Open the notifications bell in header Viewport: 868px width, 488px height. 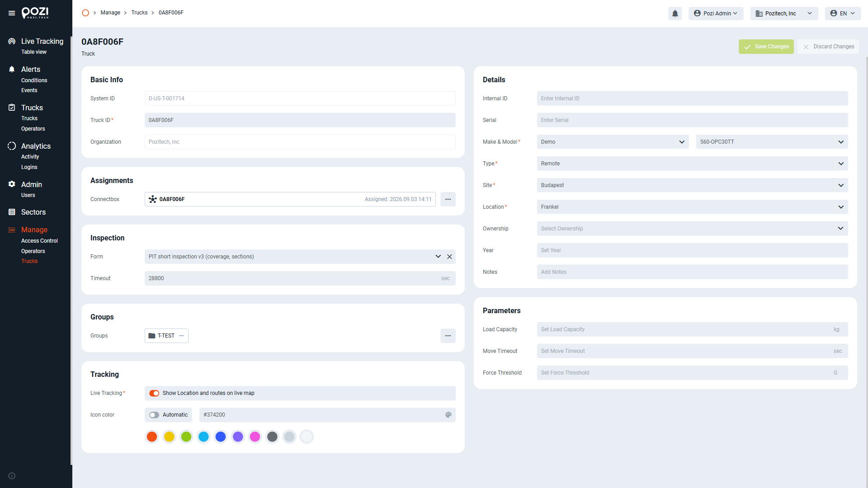(x=675, y=14)
